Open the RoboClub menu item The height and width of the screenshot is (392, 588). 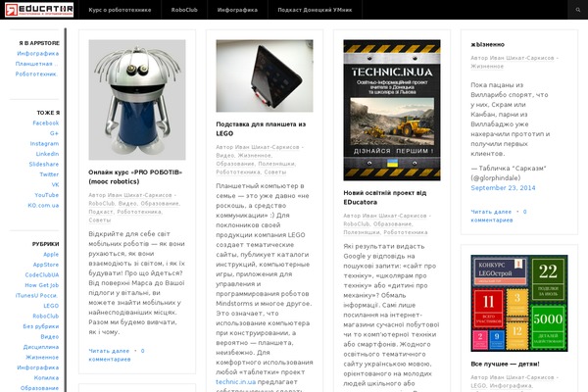click(184, 10)
